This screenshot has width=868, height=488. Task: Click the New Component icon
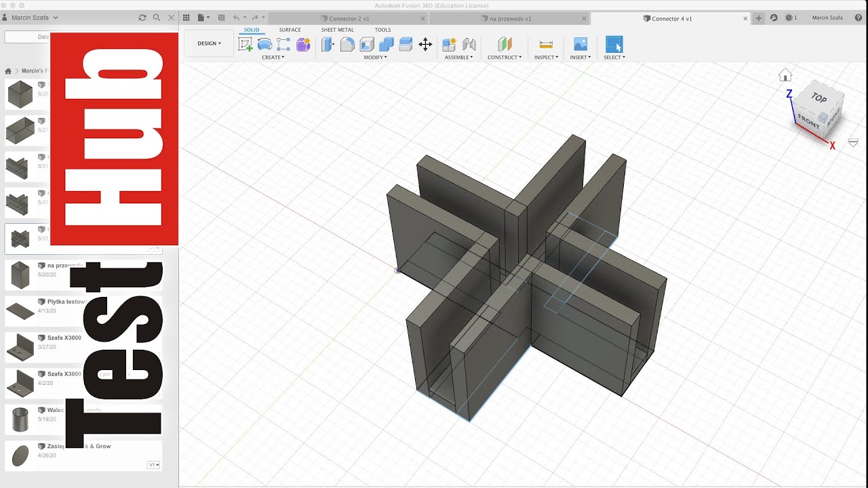point(449,45)
